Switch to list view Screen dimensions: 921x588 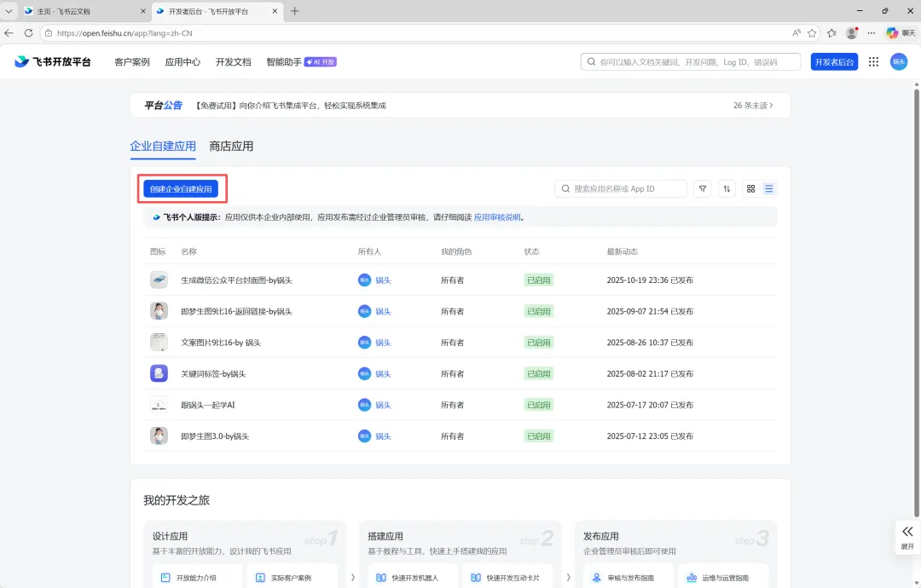pos(768,189)
